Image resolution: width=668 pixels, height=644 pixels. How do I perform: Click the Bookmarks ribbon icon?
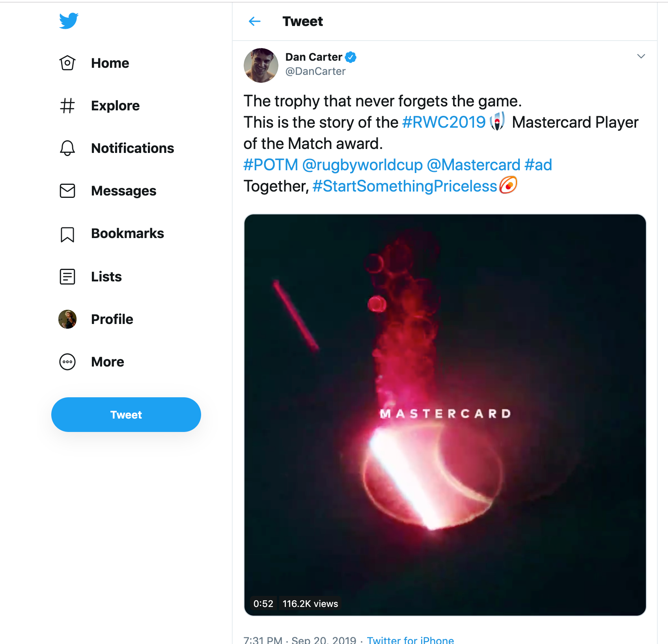click(x=67, y=234)
